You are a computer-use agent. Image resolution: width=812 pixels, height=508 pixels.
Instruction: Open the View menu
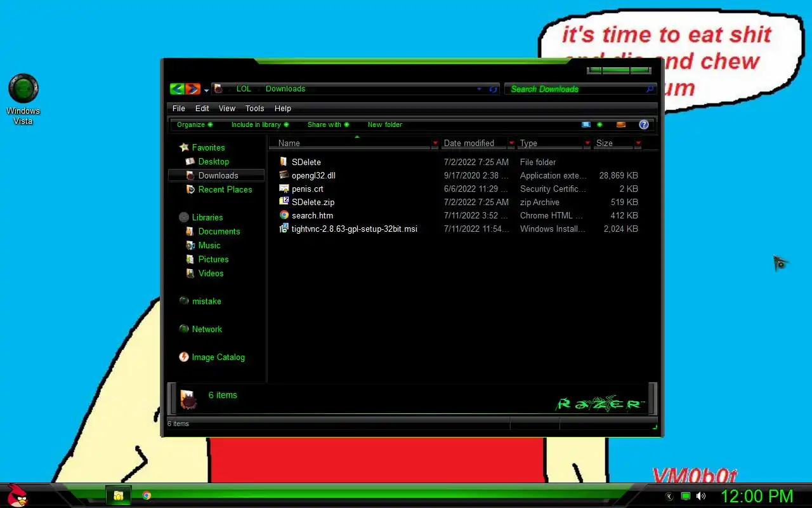(227, 108)
